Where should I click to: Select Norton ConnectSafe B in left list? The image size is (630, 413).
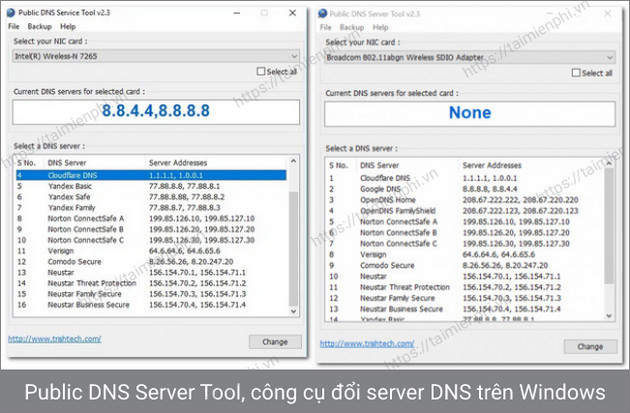click(151, 229)
